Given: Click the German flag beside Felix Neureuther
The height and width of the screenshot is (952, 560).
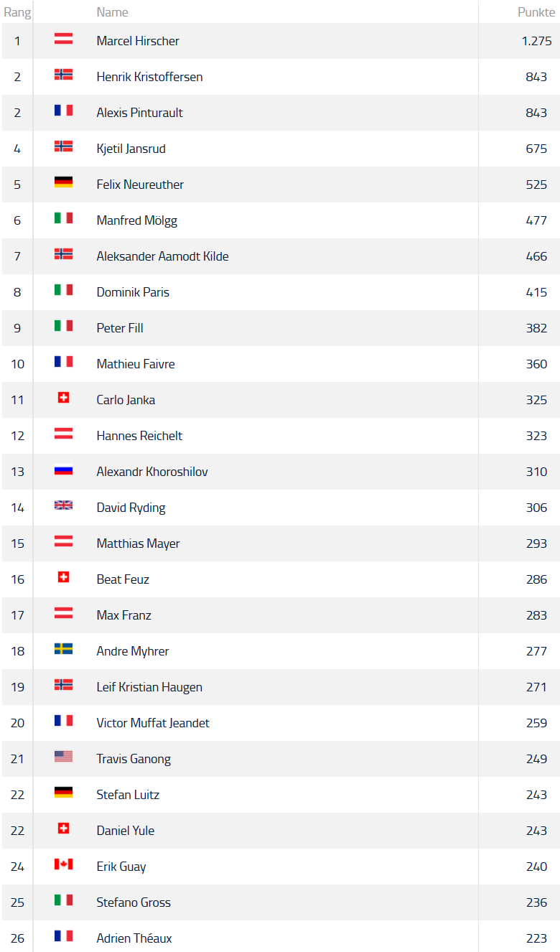Looking at the screenshot, I should point(63,183).
